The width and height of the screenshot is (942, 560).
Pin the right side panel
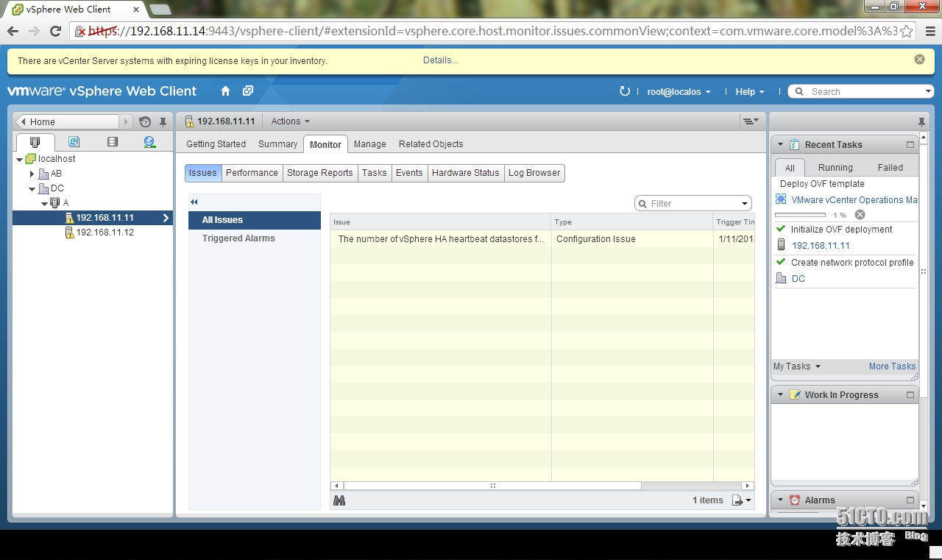coord(921,122)
